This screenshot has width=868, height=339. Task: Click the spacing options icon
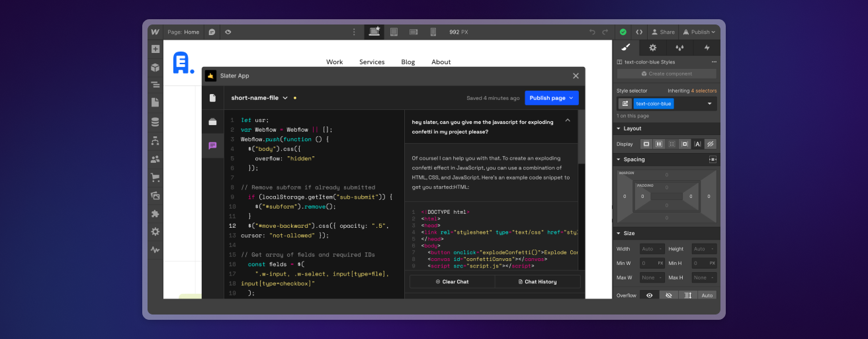click(x=713, y=160)
